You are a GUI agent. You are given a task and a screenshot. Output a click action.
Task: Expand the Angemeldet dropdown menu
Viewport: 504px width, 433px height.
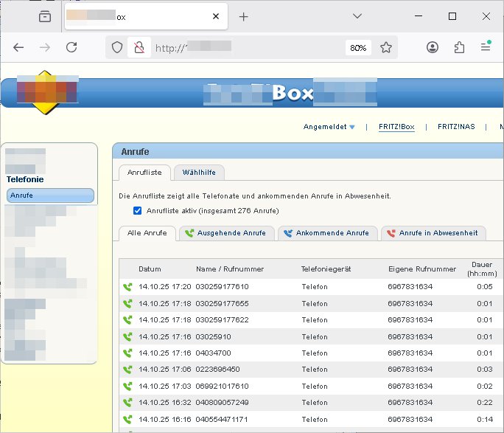329,127
